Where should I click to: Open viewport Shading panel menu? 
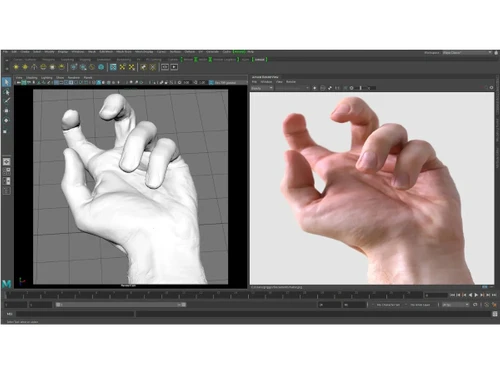coord(32,78)
